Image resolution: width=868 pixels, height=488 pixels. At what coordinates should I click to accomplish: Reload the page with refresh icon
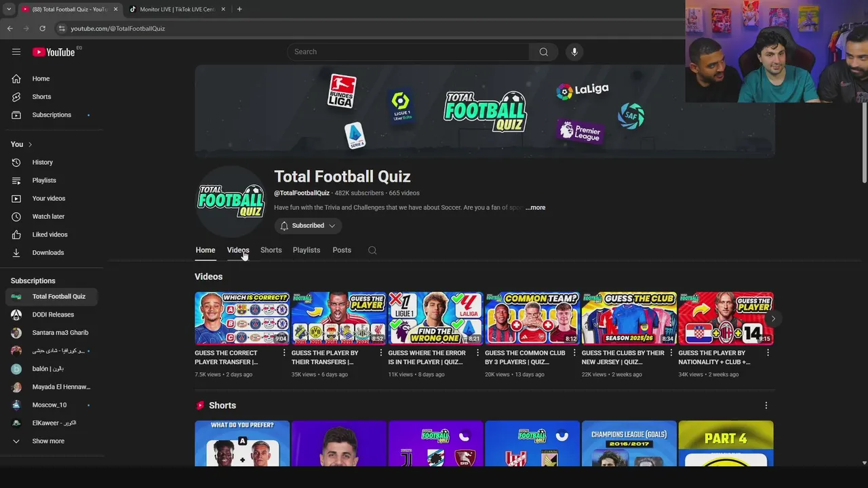[42, 28]
